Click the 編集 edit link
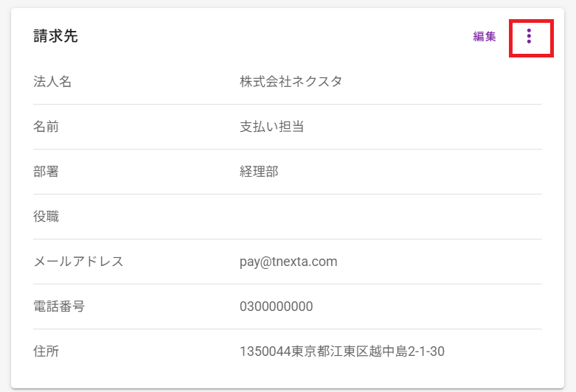Image resolution: width=576 pixels, height=392 pixels. point(484,36)
